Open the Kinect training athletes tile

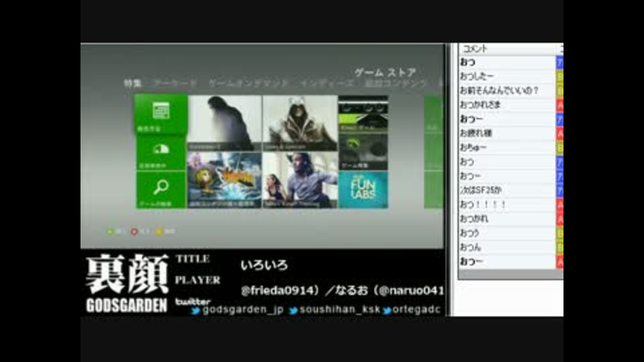300,180
